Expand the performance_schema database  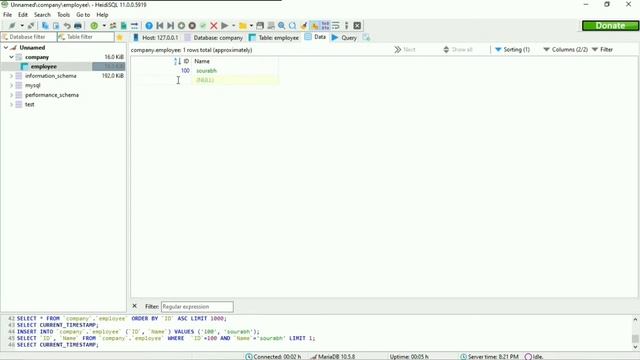pos(11,95)
